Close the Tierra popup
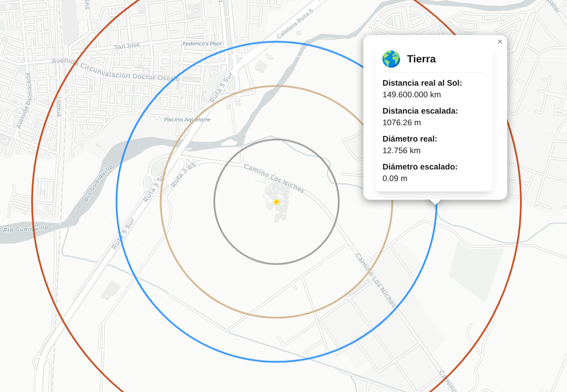Screen dimensions: 567x392 (x=500, y=41)
